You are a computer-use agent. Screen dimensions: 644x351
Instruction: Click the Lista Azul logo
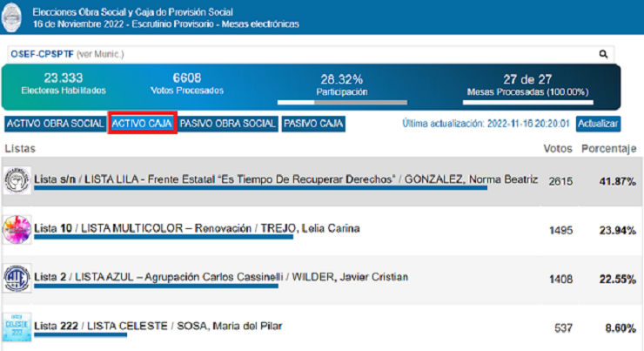pos(17,278)
